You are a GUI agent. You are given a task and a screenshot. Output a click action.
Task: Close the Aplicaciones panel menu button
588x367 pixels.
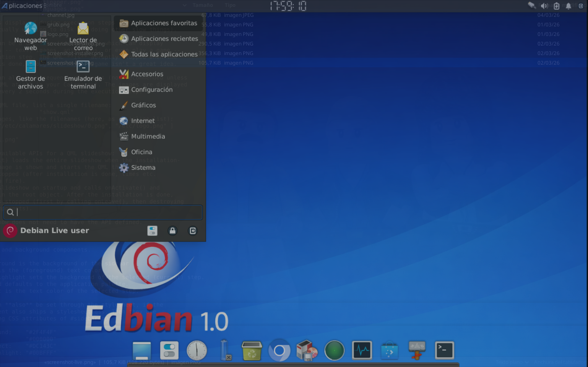(22, 6)
